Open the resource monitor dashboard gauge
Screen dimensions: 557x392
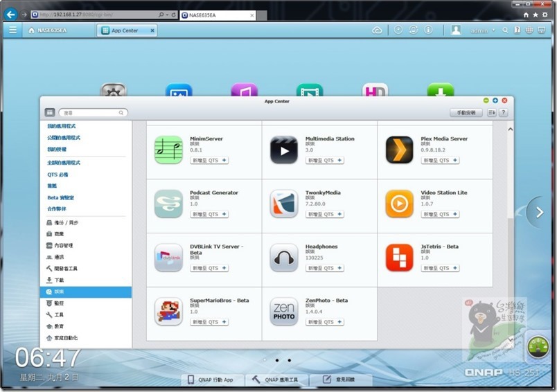(538, 346)
